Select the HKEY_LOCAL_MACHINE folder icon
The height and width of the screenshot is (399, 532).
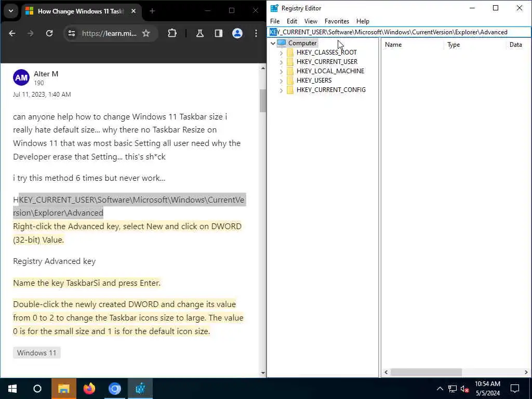[x=290, y=71]
